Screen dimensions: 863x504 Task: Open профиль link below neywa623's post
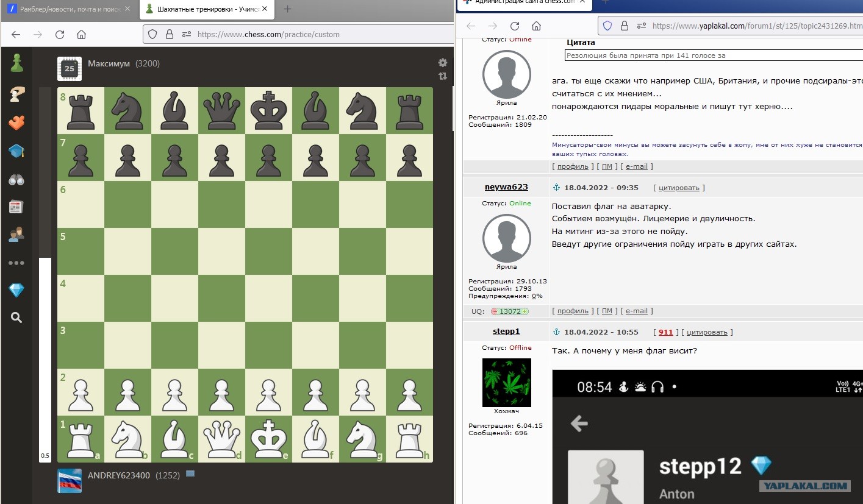pos(573,311)
